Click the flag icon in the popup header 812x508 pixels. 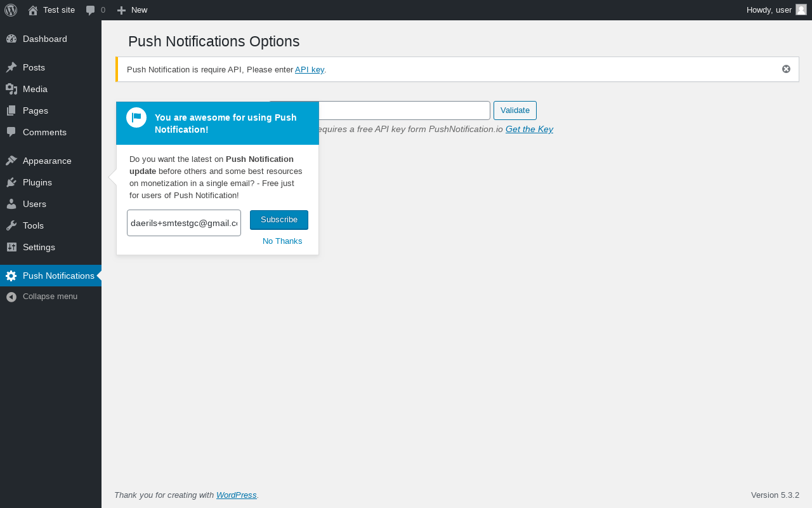point(136,117)
